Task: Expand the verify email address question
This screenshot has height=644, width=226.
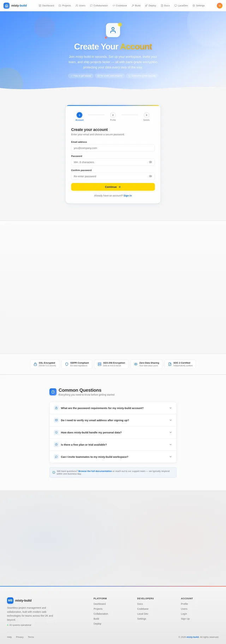Action: click(x=113, y=420)
